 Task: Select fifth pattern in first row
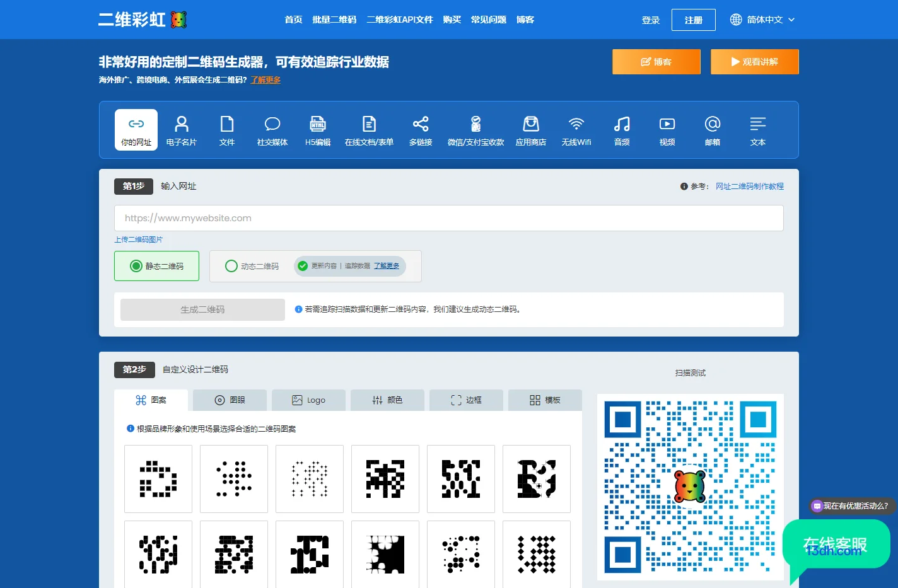(x=461, y=479)
